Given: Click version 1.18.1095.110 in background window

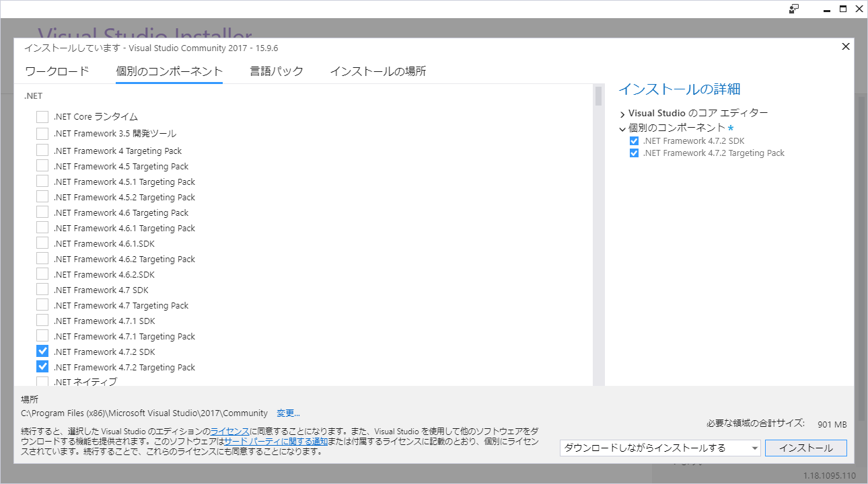Looking at the screenshot, I should click(x=830, y=476).
